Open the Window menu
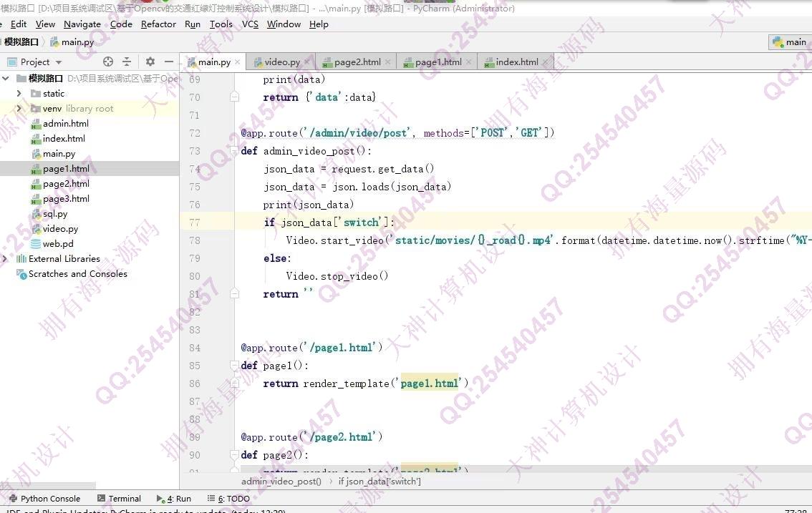The width and height of the screenshot is (812, 513). tap(284, 24)
